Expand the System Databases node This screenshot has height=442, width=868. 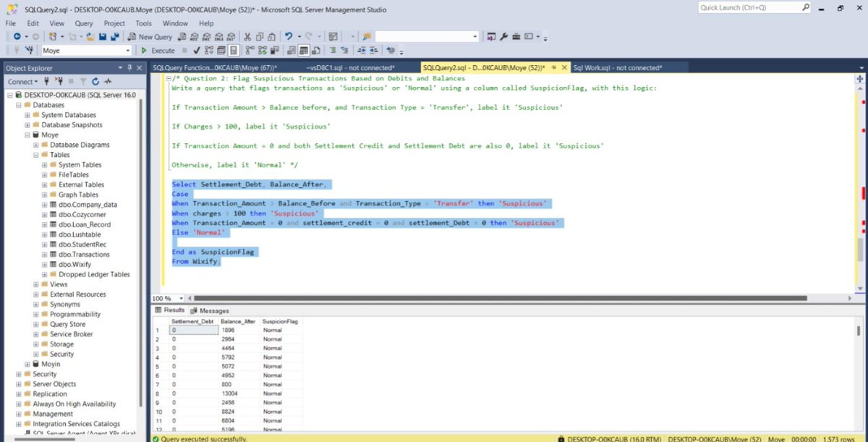coord(27,115)
